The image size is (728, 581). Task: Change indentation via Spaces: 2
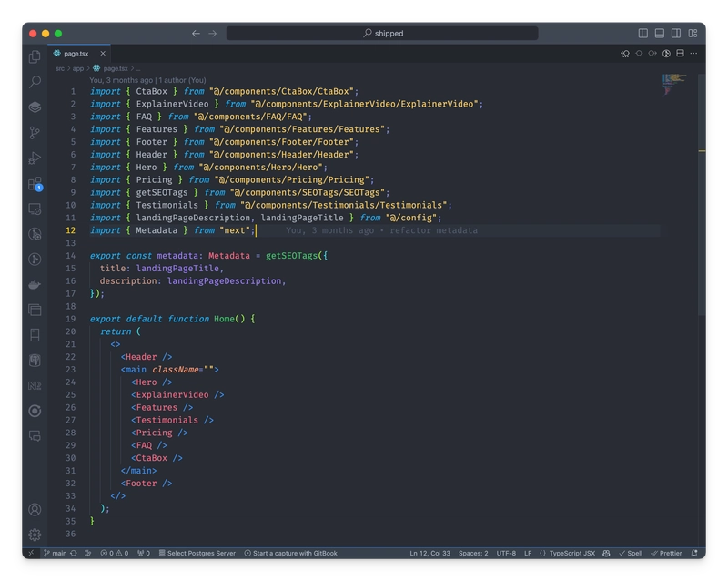473,553
